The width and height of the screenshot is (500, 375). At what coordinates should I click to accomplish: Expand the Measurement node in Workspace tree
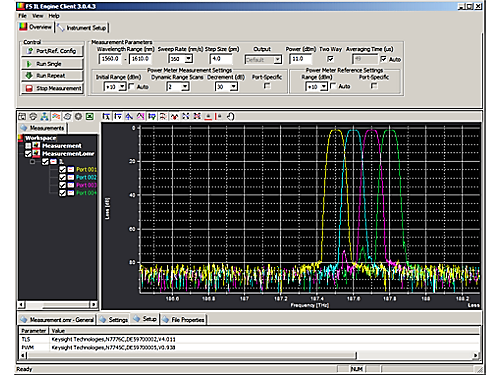[28, 146]
